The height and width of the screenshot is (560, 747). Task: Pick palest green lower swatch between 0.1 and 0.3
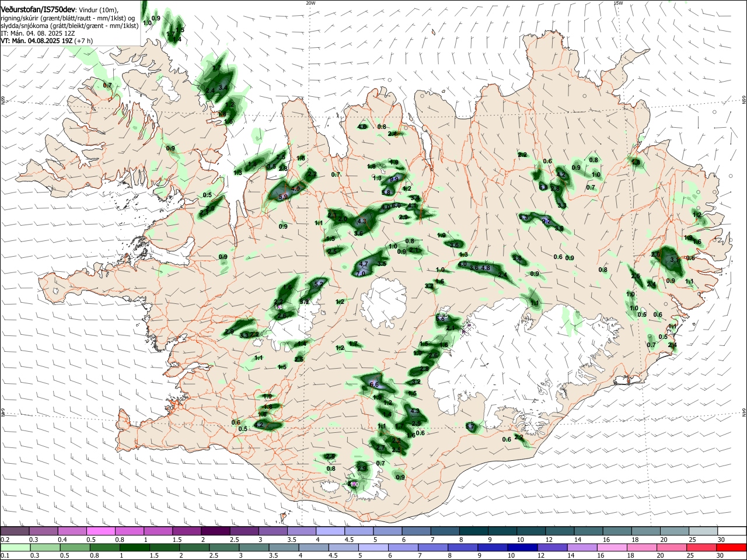point(15,548)
